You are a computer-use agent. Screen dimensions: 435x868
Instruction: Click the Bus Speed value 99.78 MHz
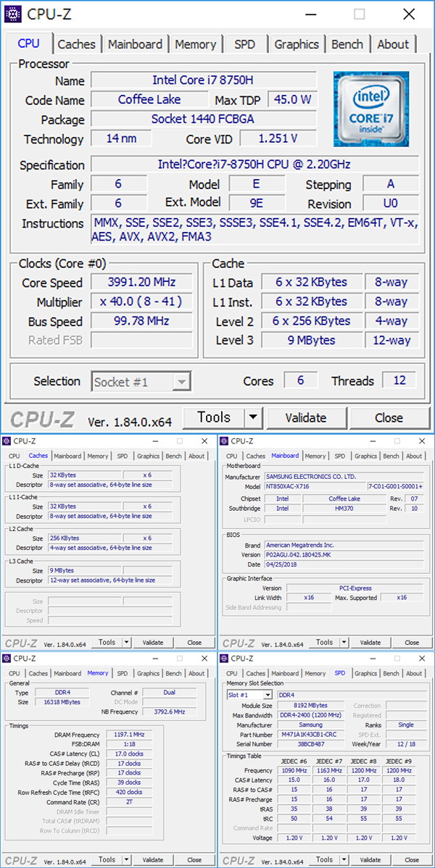[142, 321]
